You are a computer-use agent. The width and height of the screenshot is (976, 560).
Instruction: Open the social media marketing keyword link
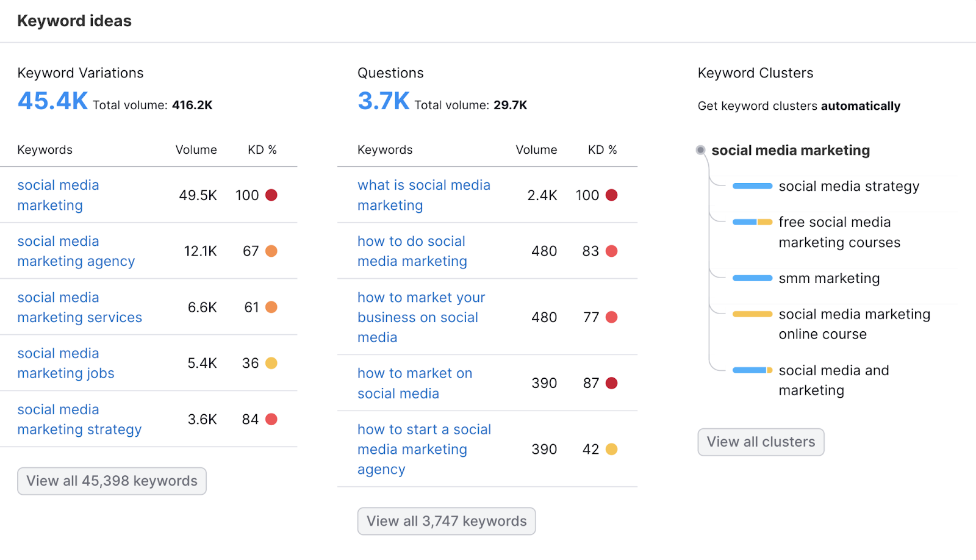[x=58, y=195]
